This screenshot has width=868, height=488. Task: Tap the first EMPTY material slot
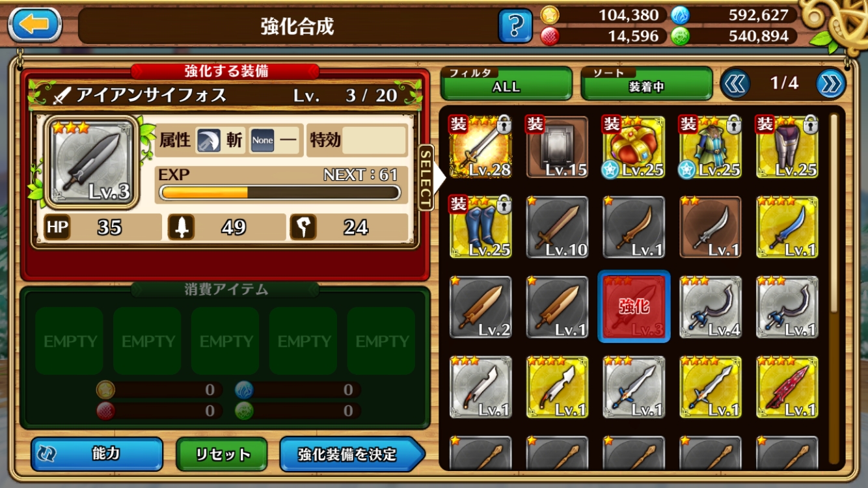tap(69, 341)
